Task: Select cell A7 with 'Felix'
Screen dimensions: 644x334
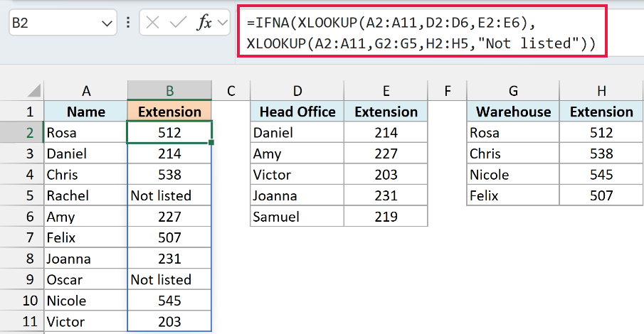Action: (x=86, y=237)
